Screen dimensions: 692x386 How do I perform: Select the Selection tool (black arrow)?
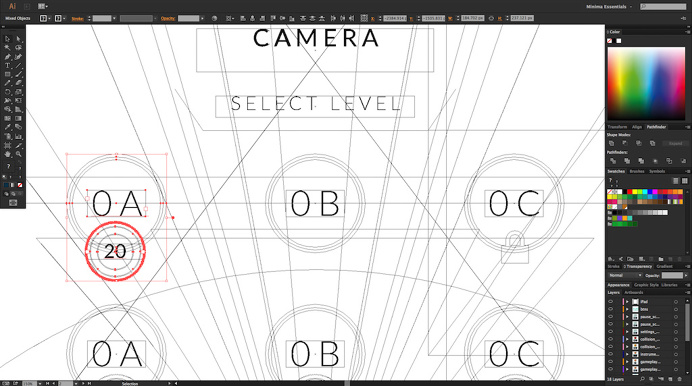(x=8, y=39)
